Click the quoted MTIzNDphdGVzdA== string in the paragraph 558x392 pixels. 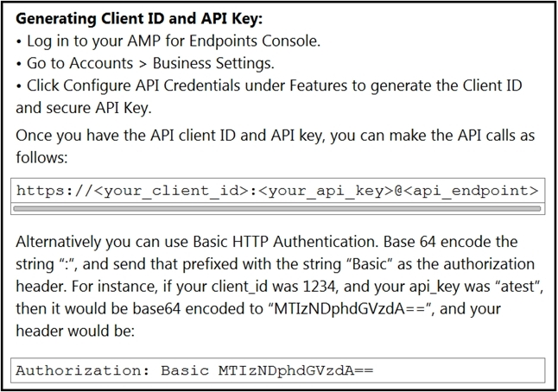pyautogui.click(x=351, y=309)
